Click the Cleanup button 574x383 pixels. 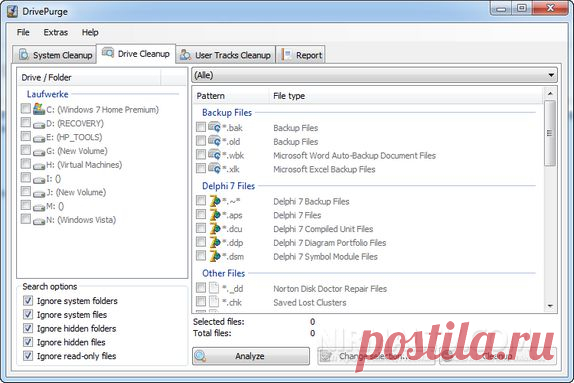pos(498,356)
